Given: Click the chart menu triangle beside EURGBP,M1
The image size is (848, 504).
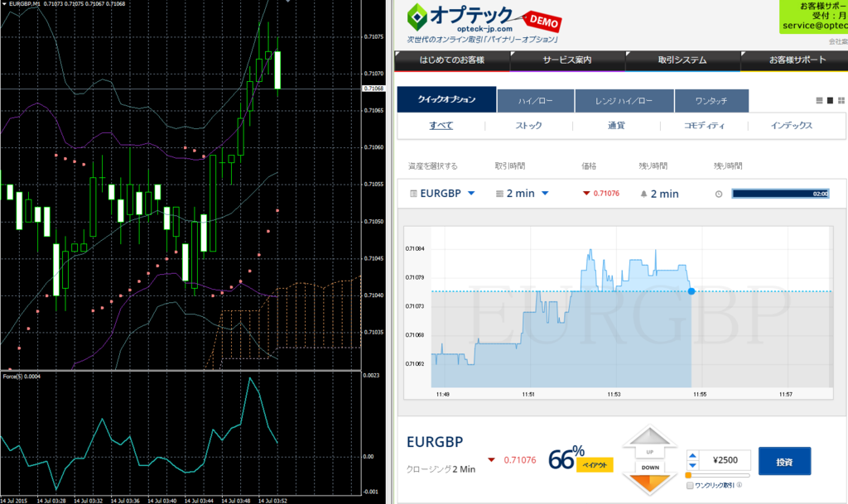Looking at the screenshot, I should click(x=4, y=4).
